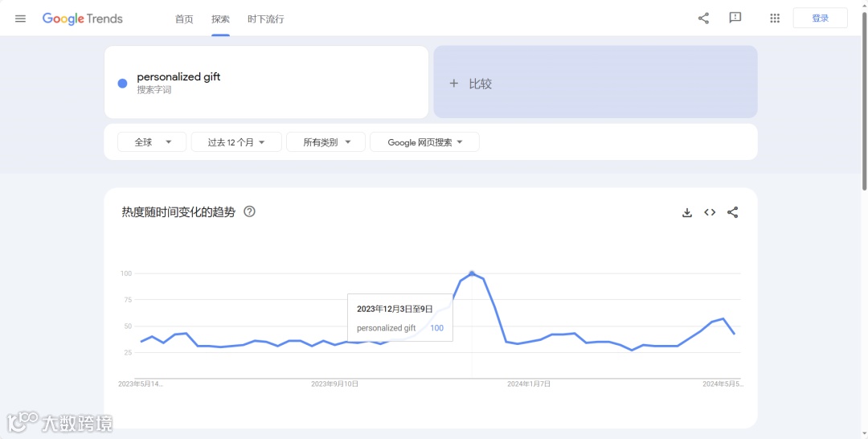Select the 探索 tab

pyautogui.click(x=220, y=19)
